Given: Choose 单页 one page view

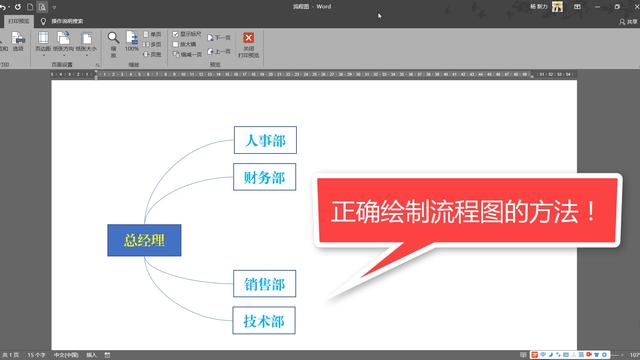Looking at the screenshot, I should click(x=152, y=34).
